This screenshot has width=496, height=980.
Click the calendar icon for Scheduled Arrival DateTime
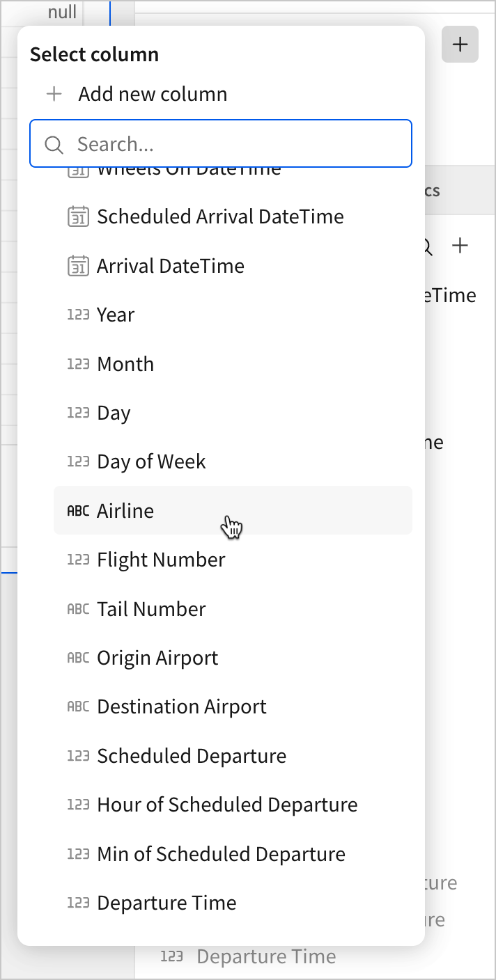pyautogui.click(x=78, y=216)
